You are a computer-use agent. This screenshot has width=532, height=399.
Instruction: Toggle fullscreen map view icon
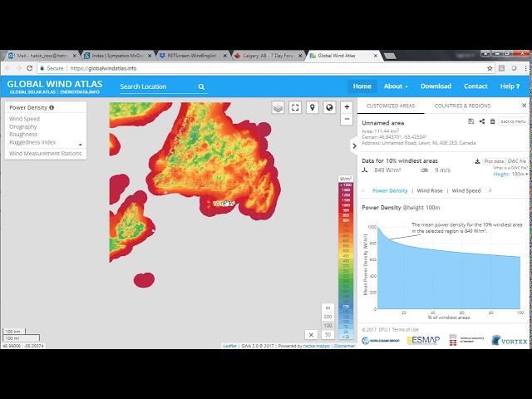pos(295,108)
